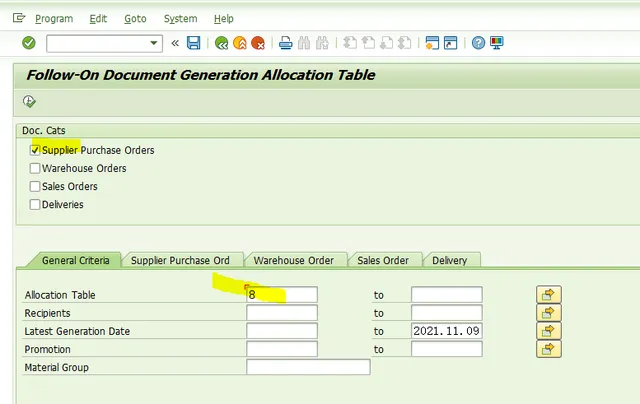Open the System menu
This screenshot has height=404, width=640.
[x=180, y=19]
